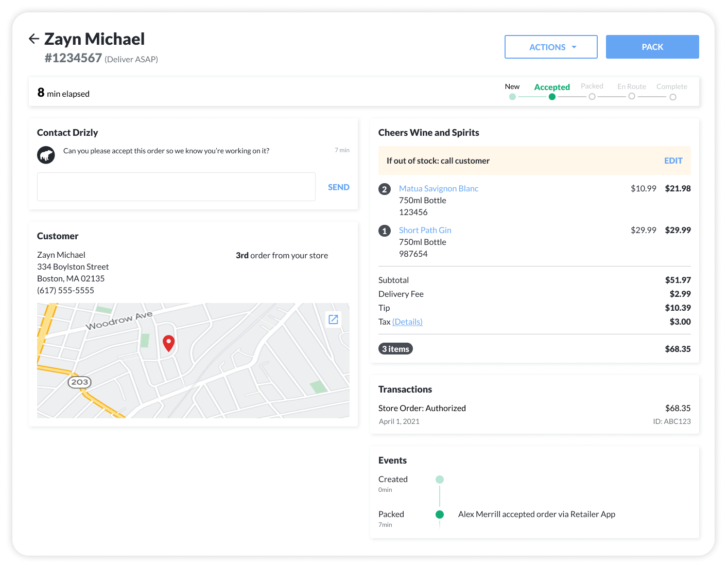Edit the out of stock preference

click(x=673, y=161)
